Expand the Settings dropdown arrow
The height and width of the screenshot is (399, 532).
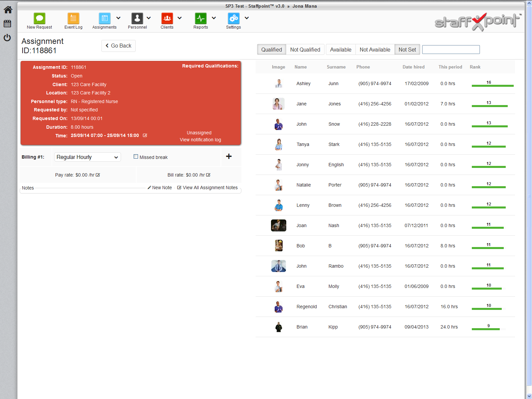(246, 18)
